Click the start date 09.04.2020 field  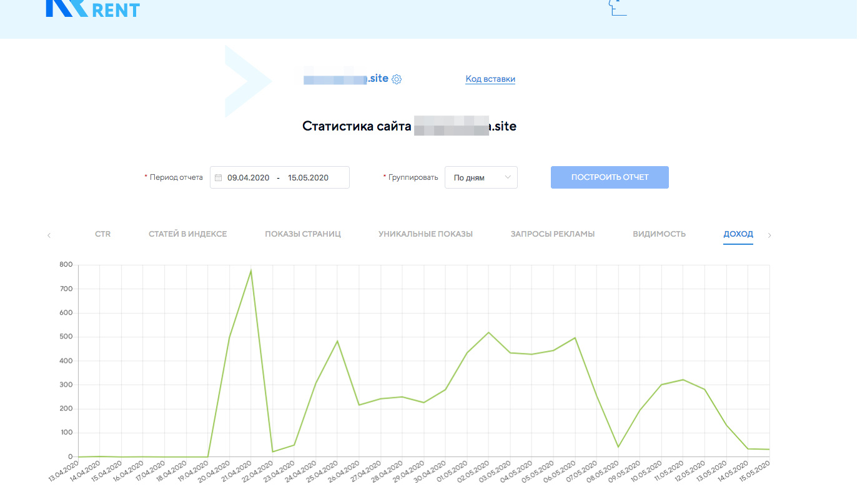248,177
